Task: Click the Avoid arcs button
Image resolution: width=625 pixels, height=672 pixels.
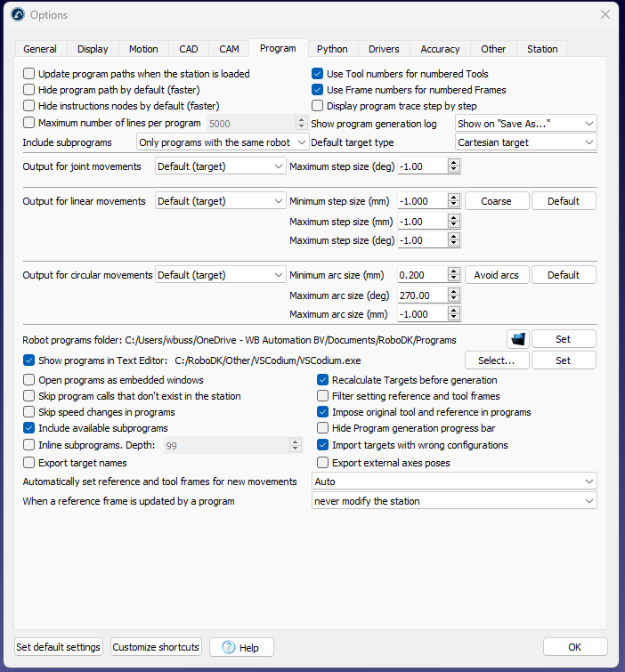Action: (497, 275)
